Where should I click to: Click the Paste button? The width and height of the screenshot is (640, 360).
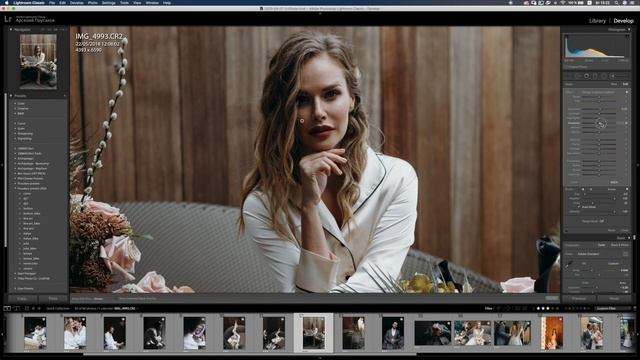53,299
